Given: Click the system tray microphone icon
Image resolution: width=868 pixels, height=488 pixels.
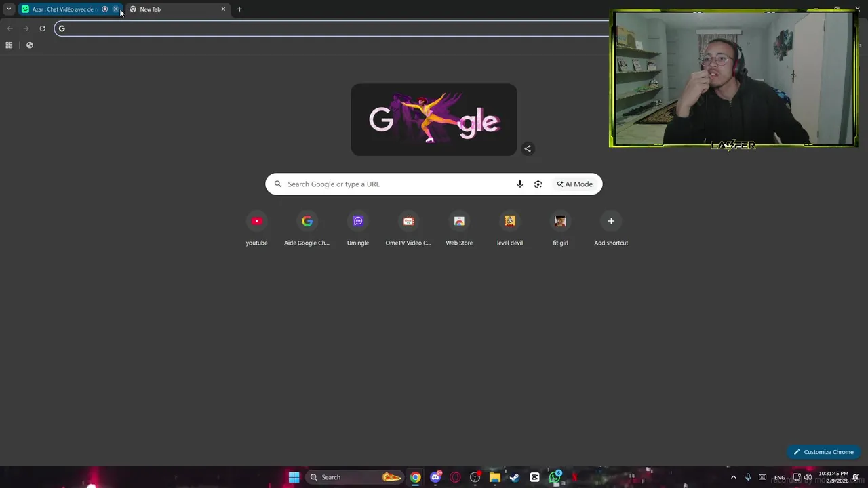Looking at the screenshot, I should 748,477.
